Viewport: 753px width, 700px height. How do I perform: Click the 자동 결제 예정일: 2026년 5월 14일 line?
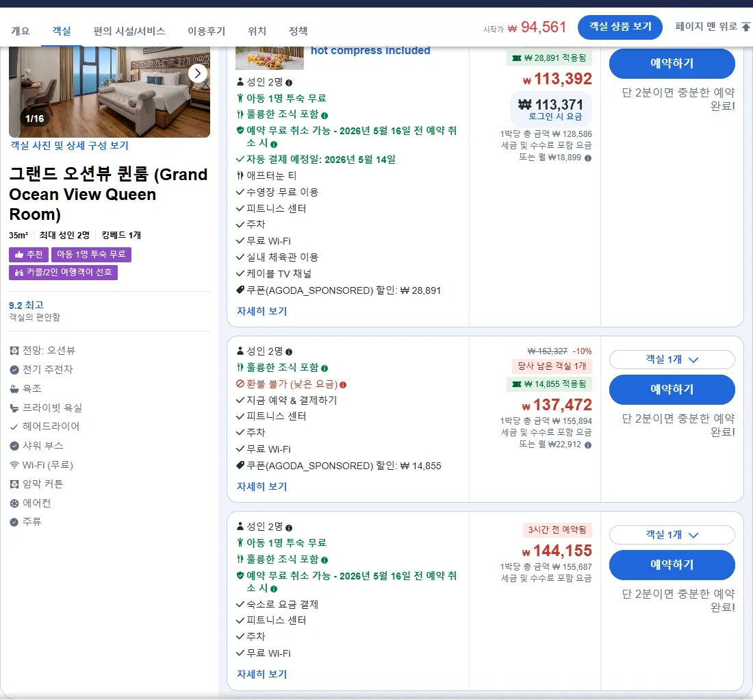click(316, 160)
